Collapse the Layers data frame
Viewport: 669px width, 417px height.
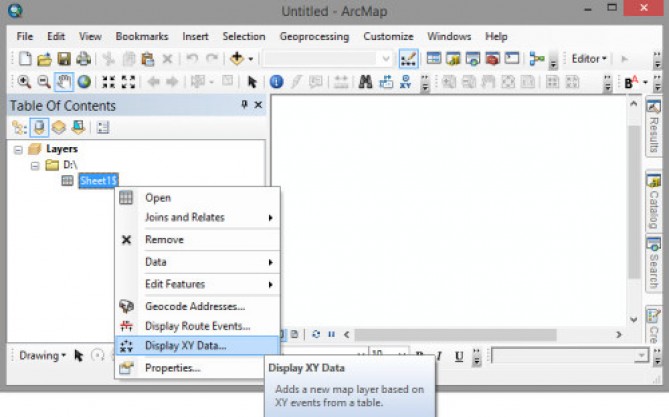click(x=18, y=150)
